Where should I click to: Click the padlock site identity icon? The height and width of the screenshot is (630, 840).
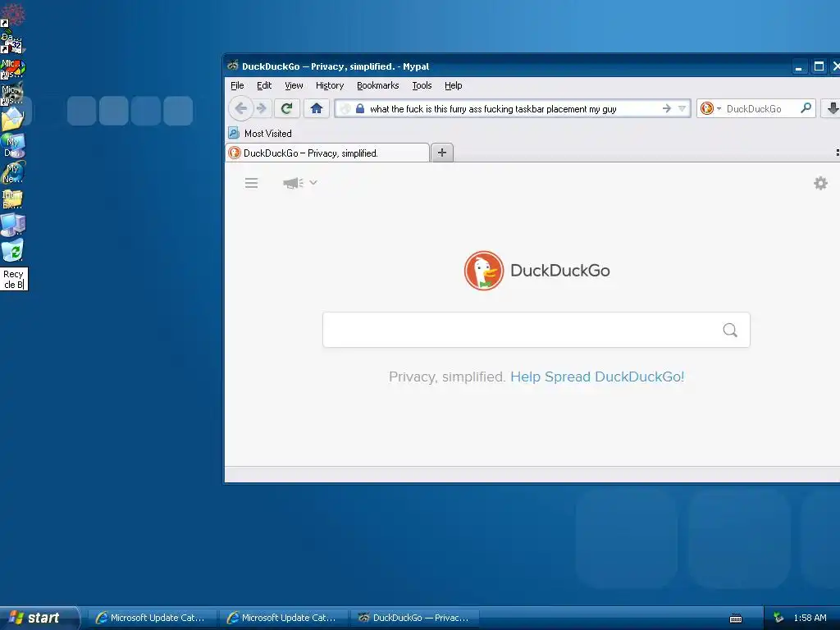coord(360,109)
